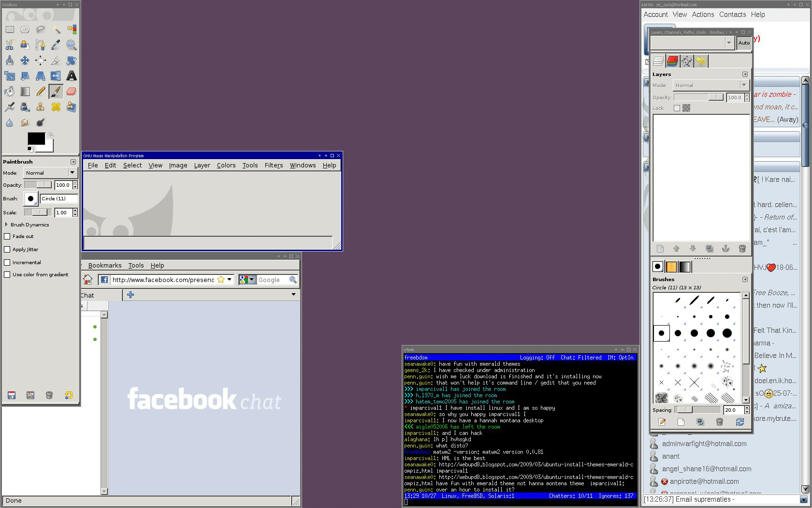Switch to the Gradients tab beside Brushes

coord(685,267)
